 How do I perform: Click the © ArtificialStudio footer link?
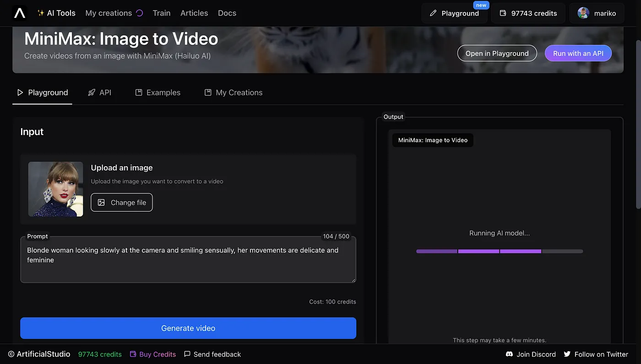[x=39, y=354]
